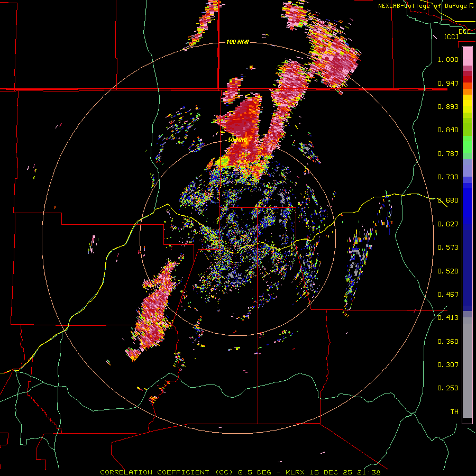The width and height of the screenshot is (476, 476).
Task: Select the 0.520 scale value
Action: coord(448,271)
